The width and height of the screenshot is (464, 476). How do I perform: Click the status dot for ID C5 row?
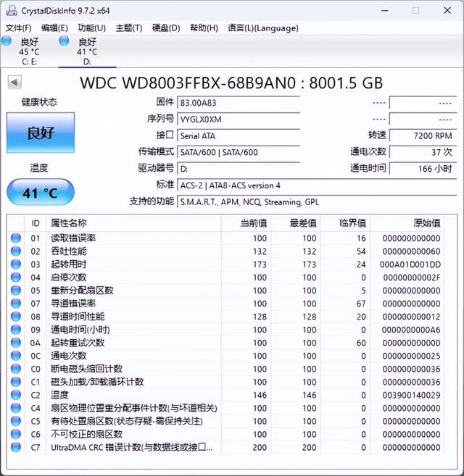(x=16, y=421)
